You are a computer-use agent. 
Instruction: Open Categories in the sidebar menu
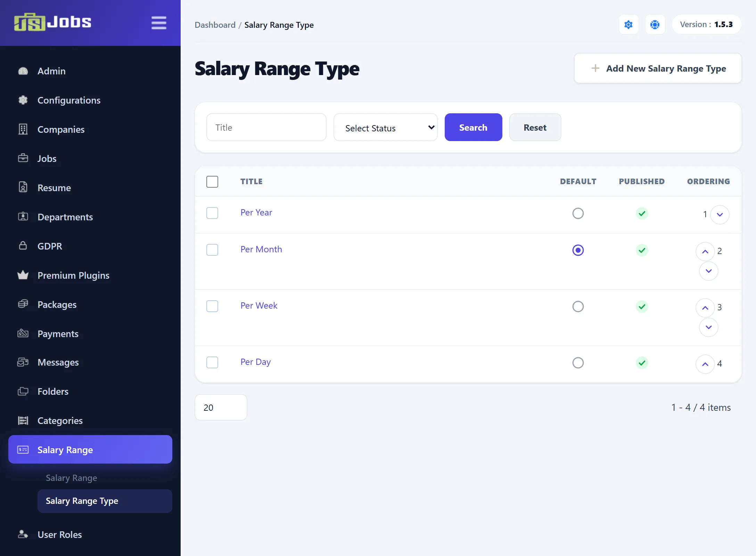pos(90,420)
